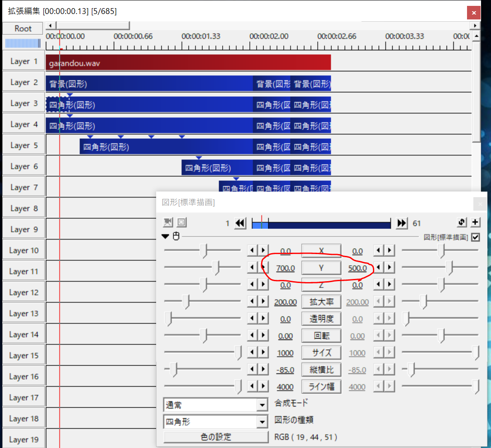Viewport: 491px width, 448px height.
Task: Click the Z parameter button
Action: pyautogui.click(x=321, y=285)
